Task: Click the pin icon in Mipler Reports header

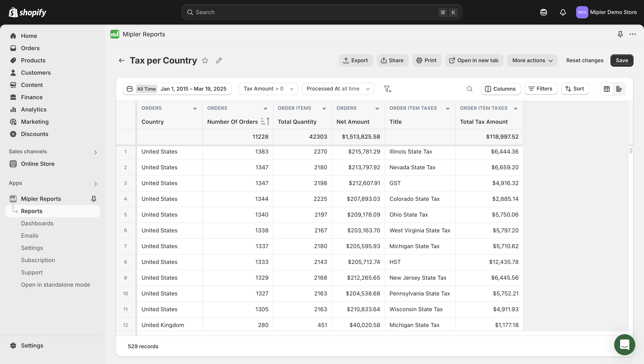Action: click(x=620, y=34)
